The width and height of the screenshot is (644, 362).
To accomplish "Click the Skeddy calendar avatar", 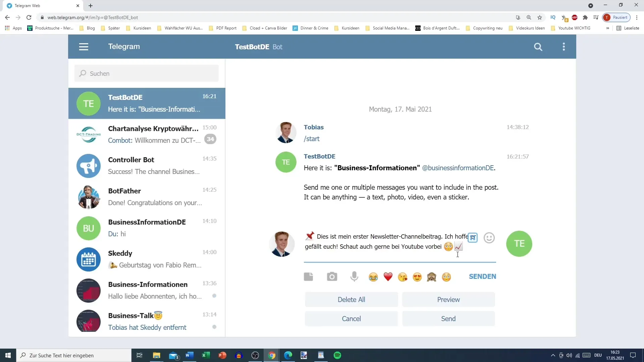I will (89, 259).
